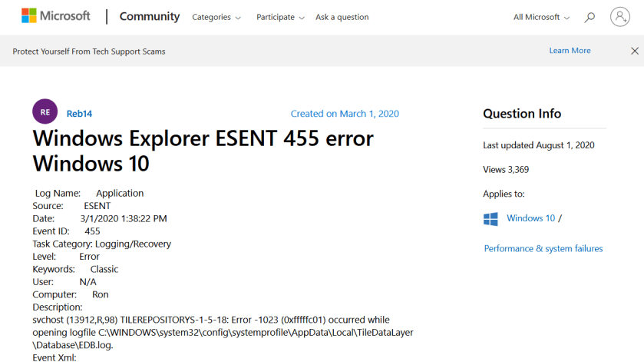Image resolution: width=644 pixels, height=362 pixels.
Task: Click the account sign-in icon
Action: pos(619,17)
